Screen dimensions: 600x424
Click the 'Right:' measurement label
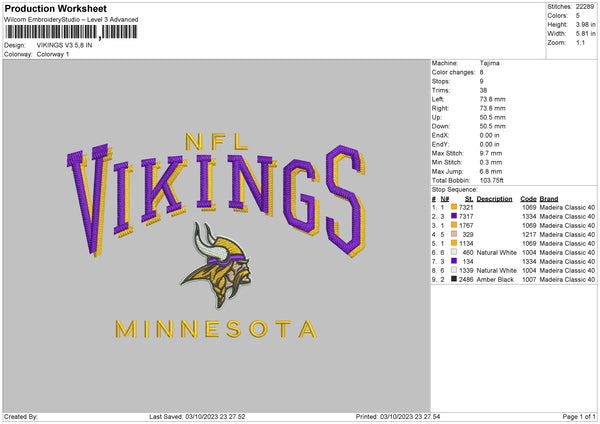pyautogui.click(x=440, y=108)
